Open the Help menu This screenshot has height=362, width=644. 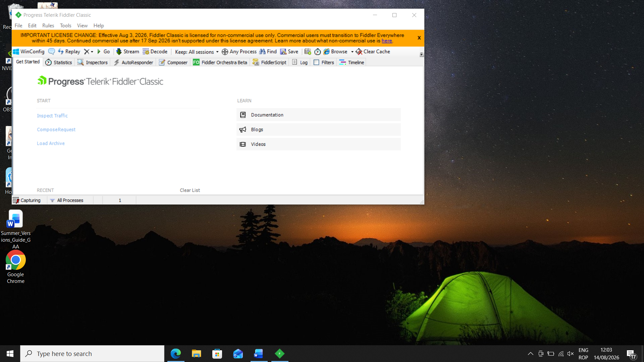99,25
